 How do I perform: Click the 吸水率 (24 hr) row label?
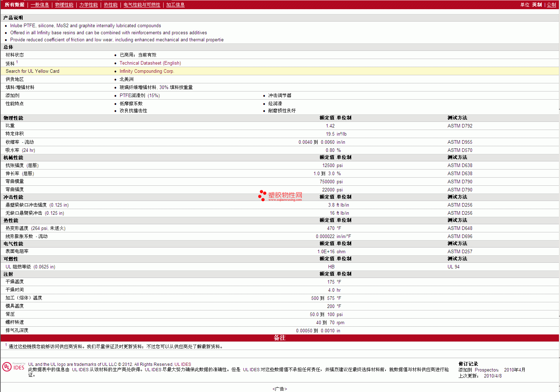[x=20, y=150]
